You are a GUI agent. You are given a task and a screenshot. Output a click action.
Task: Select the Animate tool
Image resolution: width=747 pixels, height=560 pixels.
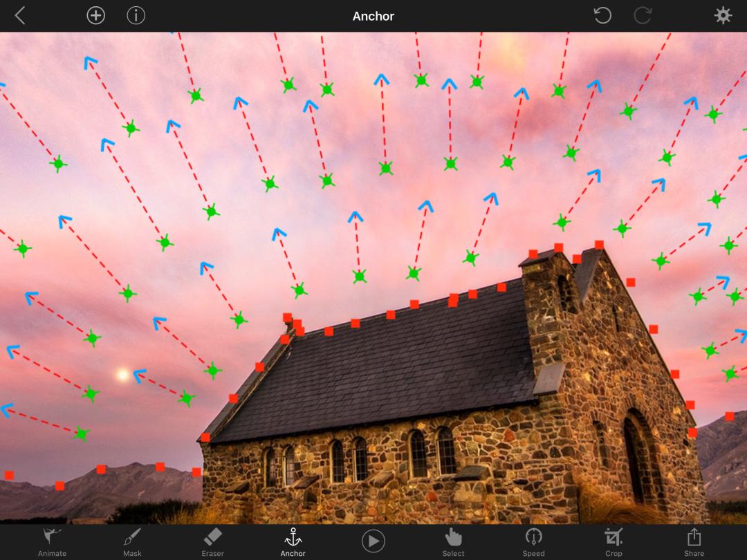[x=52, y=541]
